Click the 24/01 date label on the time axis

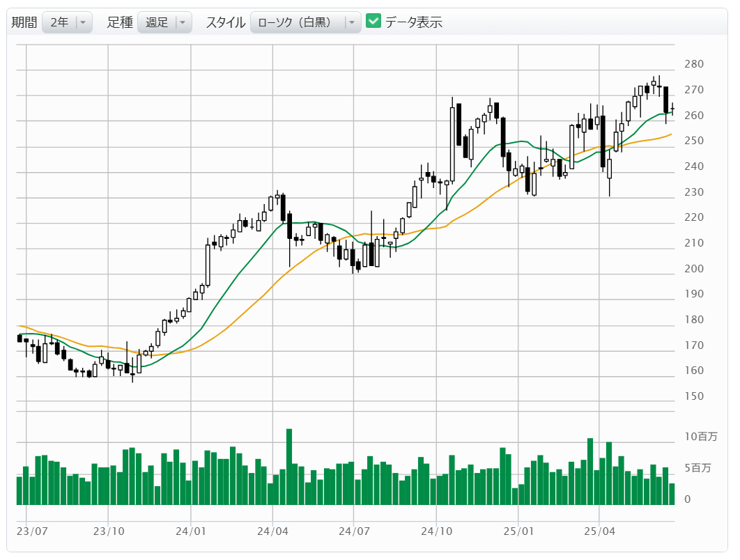click(x=190, y=531)
